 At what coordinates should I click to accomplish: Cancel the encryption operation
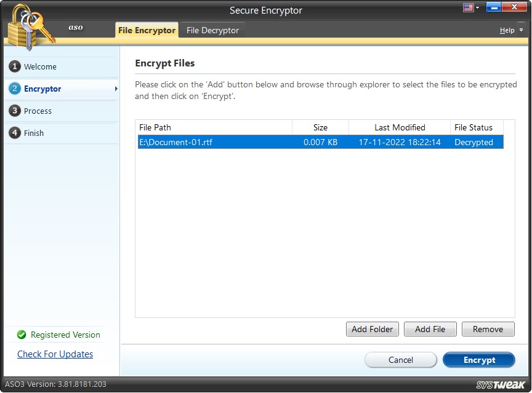tap(400, 360)
